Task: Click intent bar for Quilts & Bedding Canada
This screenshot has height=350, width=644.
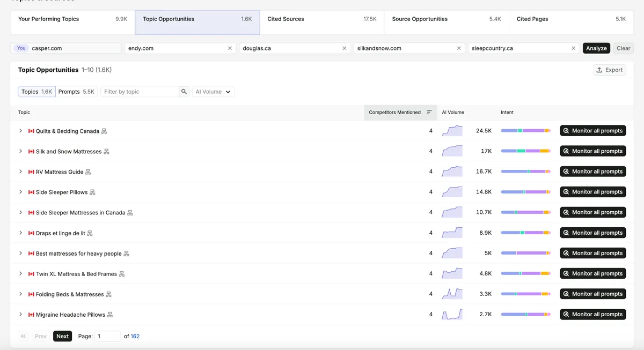Action: [x=526, y=131]
